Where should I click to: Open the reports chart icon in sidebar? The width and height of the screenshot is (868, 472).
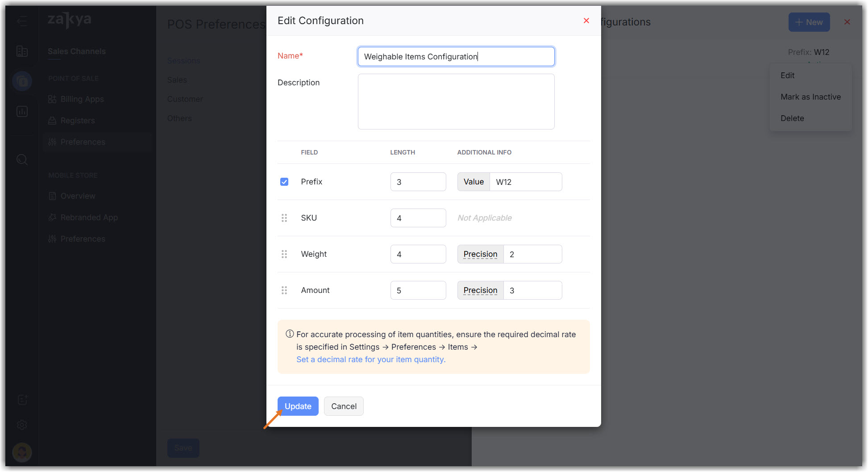point(22,111)
